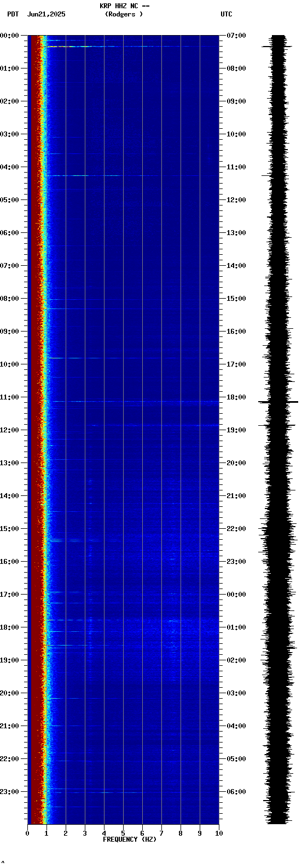The height and width of the screenshot is (868, 302).
Task: Click the PDT time label '08:00'
Action: (9, 299)
